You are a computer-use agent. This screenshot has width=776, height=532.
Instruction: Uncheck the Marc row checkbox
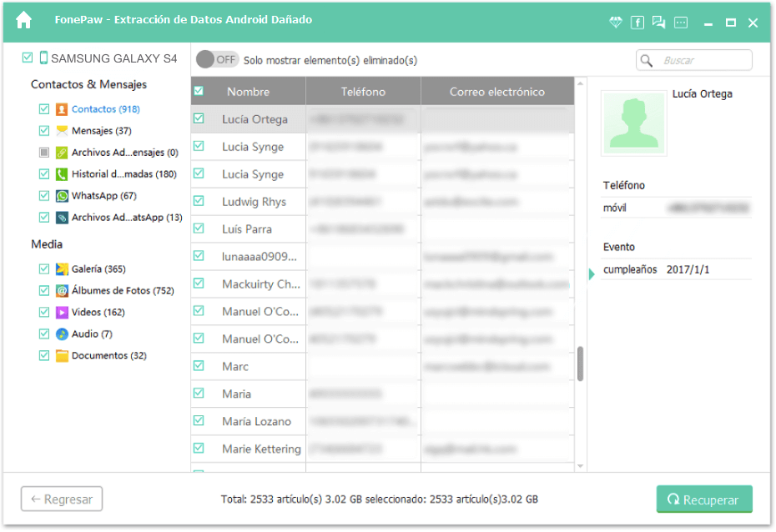pos(199,366)
